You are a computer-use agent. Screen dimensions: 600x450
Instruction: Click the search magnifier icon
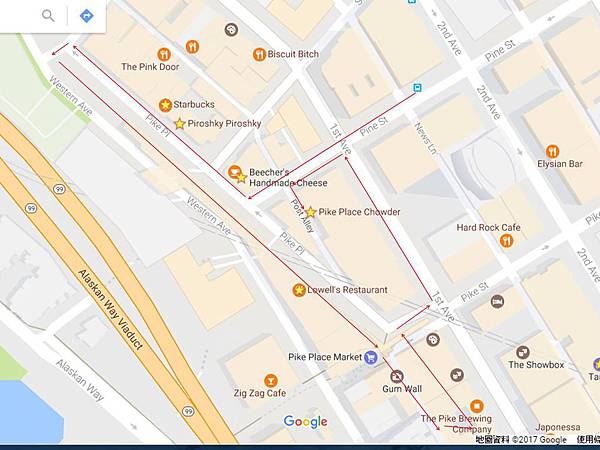(x=48, y=16)
